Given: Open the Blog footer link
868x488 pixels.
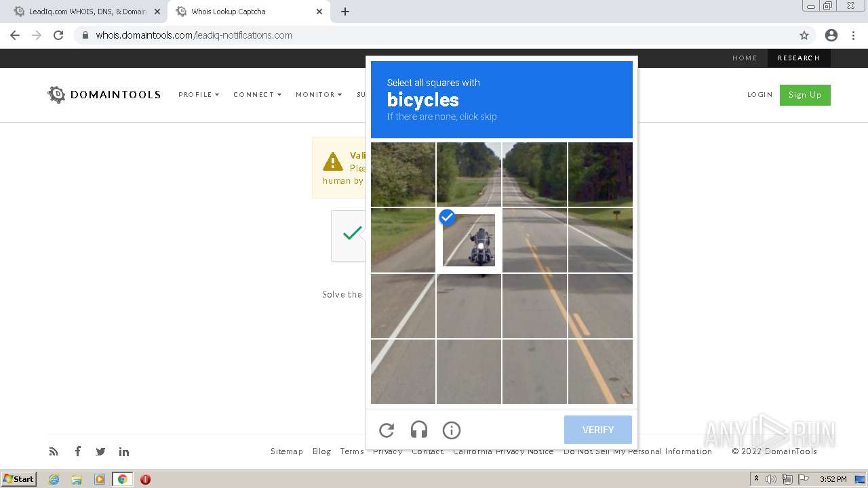Looking at the screenshot, I should click(321, 451).
